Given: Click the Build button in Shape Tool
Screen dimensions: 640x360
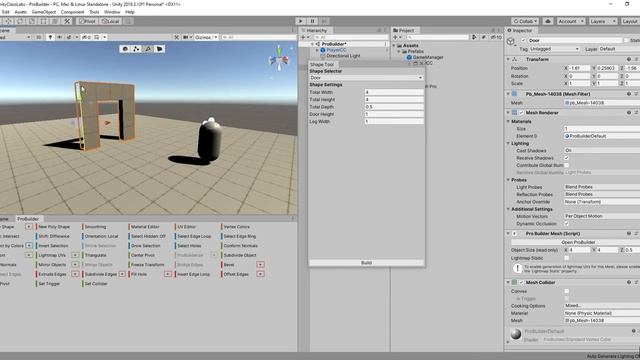Looking at the screenshot, I should [366, 262].
